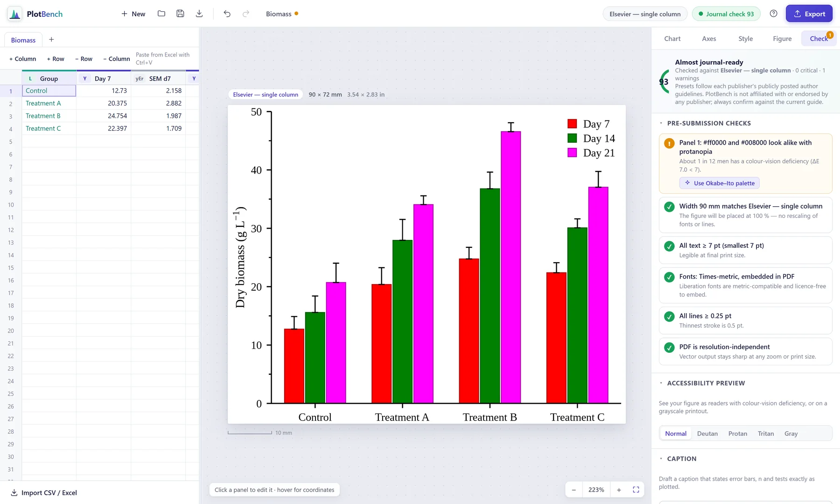840x504 pixels.
Task: Switch the preview to Gray
Action: [x=791, y=434]
